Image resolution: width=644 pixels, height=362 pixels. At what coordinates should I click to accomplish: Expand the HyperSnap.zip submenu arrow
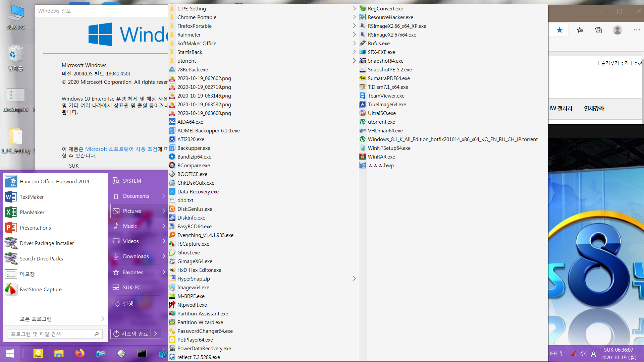click(354, 279)
